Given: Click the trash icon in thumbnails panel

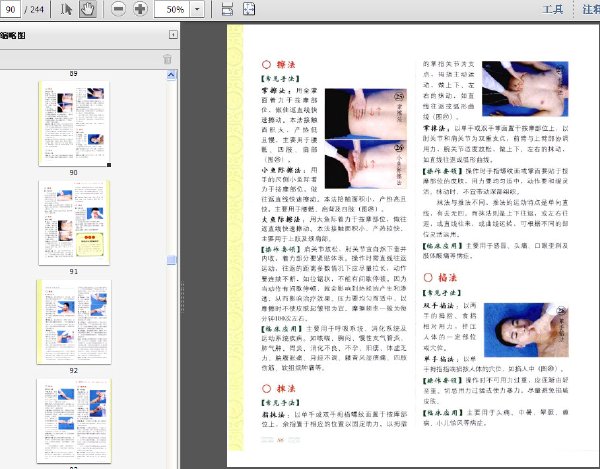Looking at the screenshot, I should [168, 59].
